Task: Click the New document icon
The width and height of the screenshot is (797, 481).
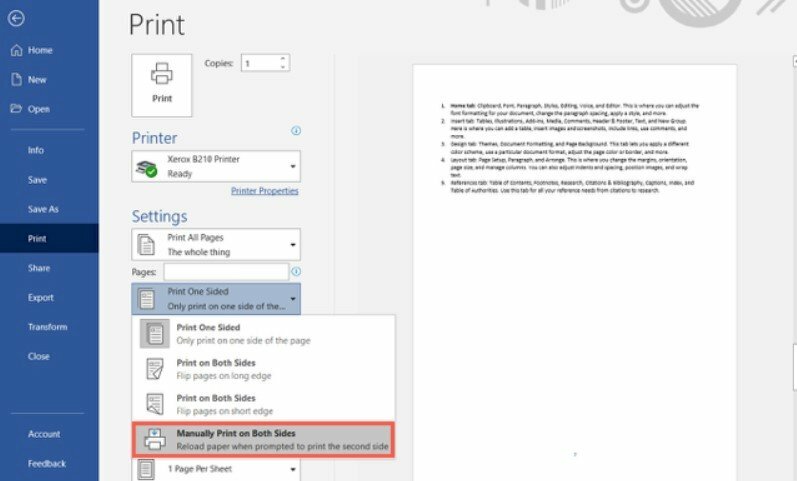Action: (x=16, y=79)
